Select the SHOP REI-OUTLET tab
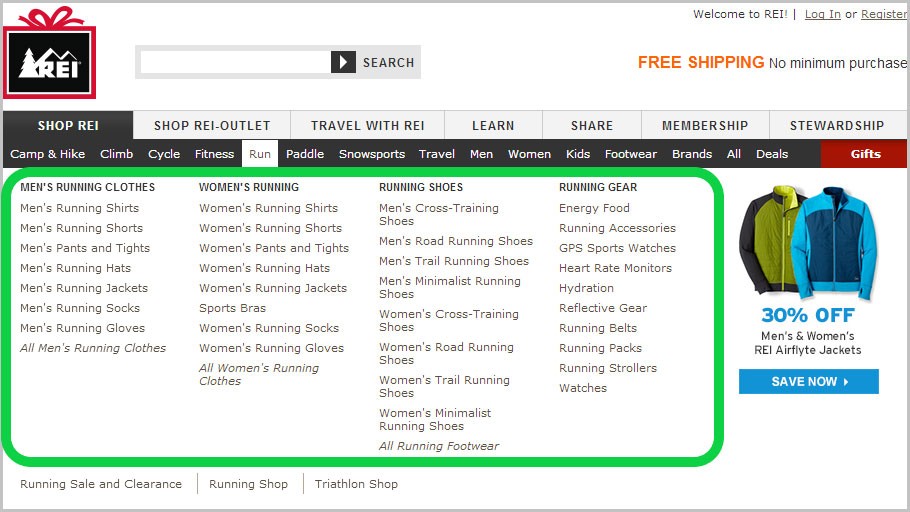 [x=212, y=125]
